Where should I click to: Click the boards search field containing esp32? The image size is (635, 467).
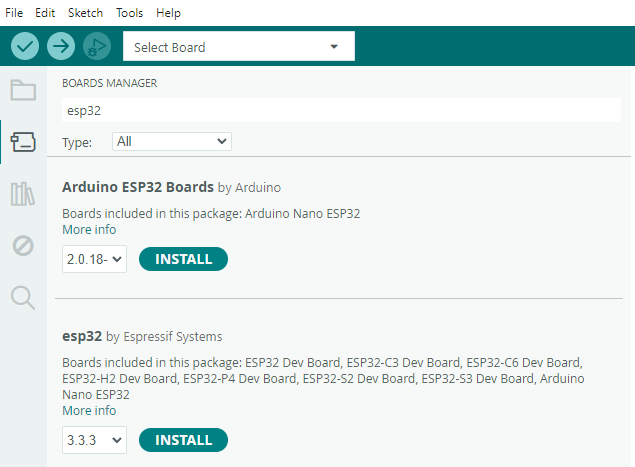[341, 110]
